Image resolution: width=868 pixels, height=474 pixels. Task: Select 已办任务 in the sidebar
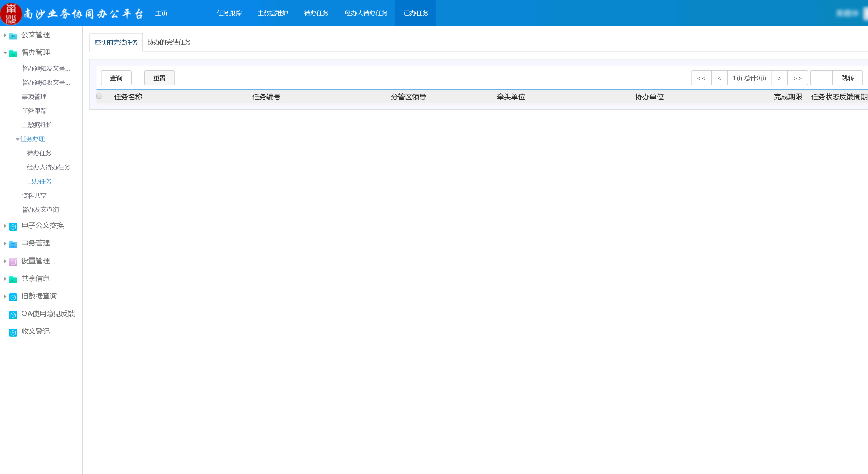coord(39,182)
